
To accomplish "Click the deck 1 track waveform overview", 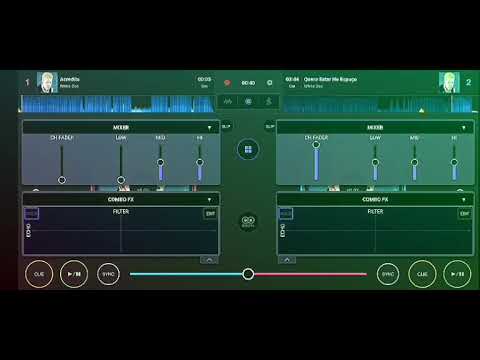I will click(x=117, y=104).
